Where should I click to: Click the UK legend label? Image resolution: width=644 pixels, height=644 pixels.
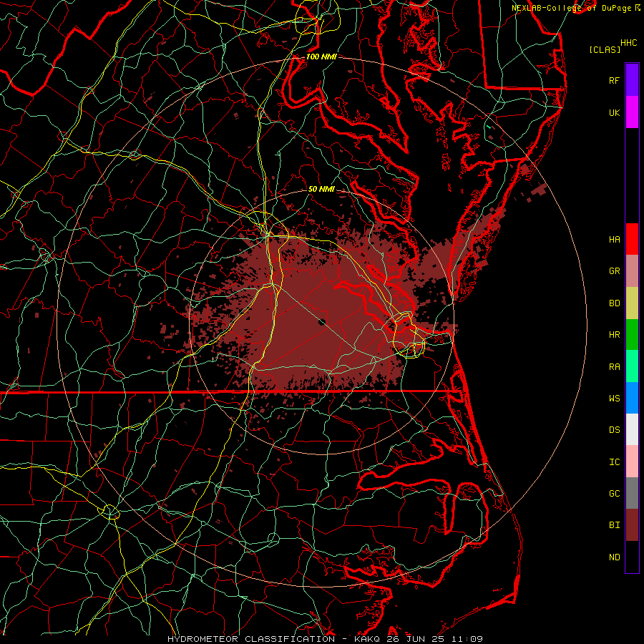(615, 113)
